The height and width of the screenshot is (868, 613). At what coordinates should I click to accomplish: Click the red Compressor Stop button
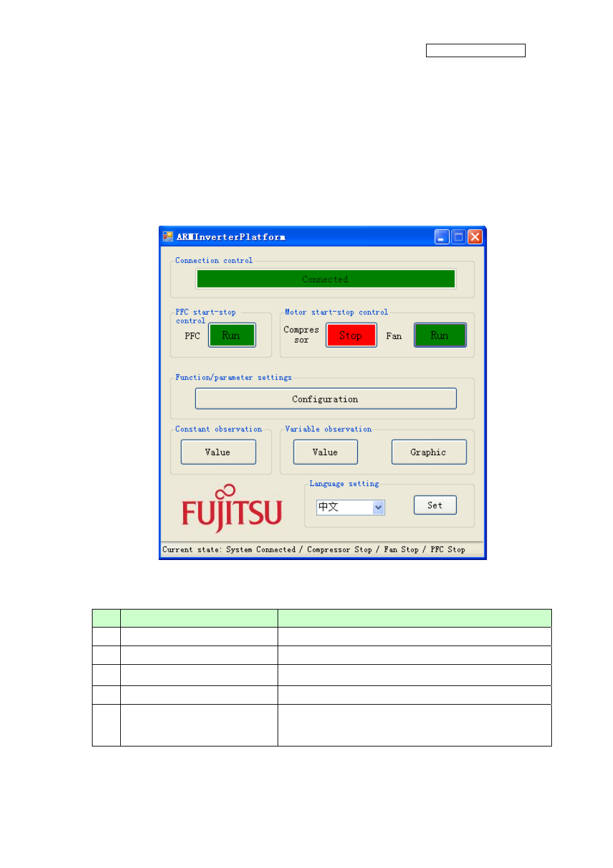tap(351, 335)
